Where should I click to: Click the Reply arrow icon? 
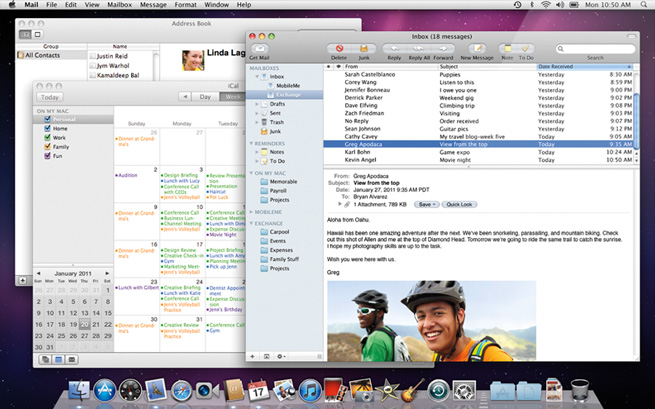(394, 48)
